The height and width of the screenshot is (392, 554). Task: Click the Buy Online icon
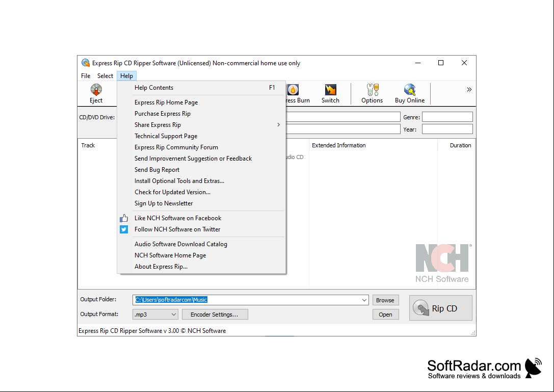point(409,90)
